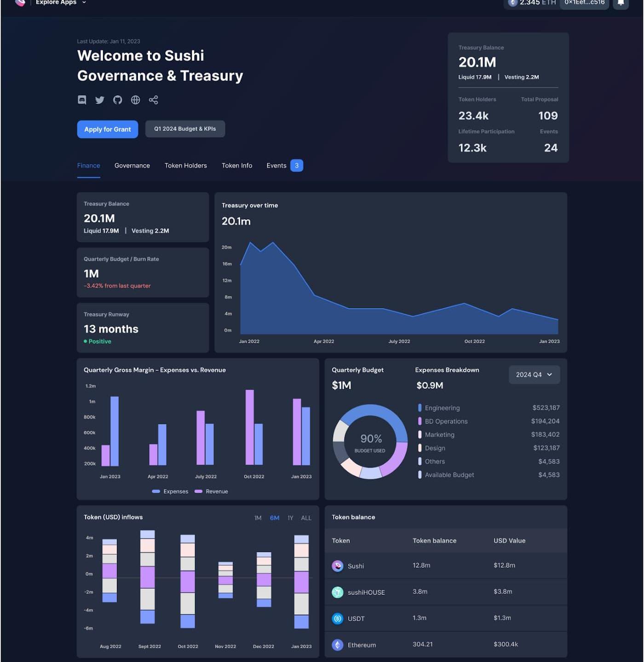Click the globe website icon
The height and width of the screenshot is (662, 644).
coord(135,100)
